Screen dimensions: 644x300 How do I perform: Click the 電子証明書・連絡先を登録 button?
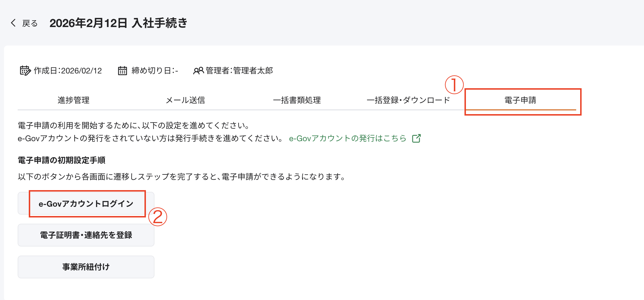pyautogui.click(x=86, y=235)
